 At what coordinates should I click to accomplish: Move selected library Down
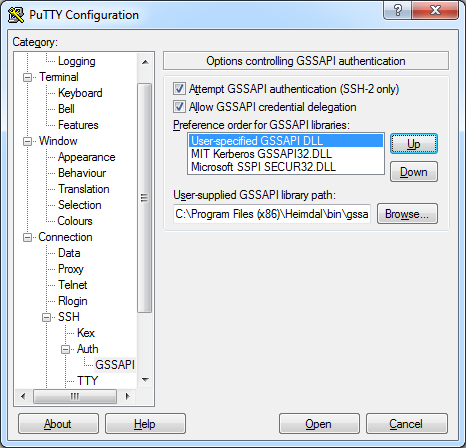[x=414, y=172]
